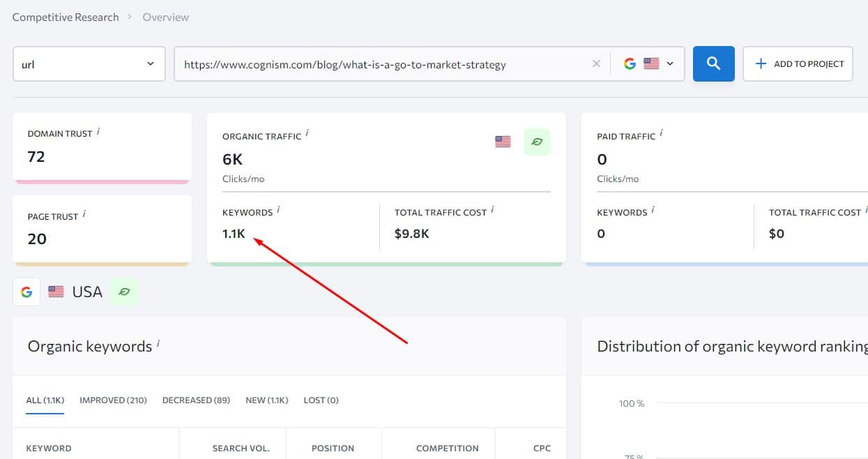Click the US flag in Organic Traffic card

pyautogui.click(x=503, y=142)
